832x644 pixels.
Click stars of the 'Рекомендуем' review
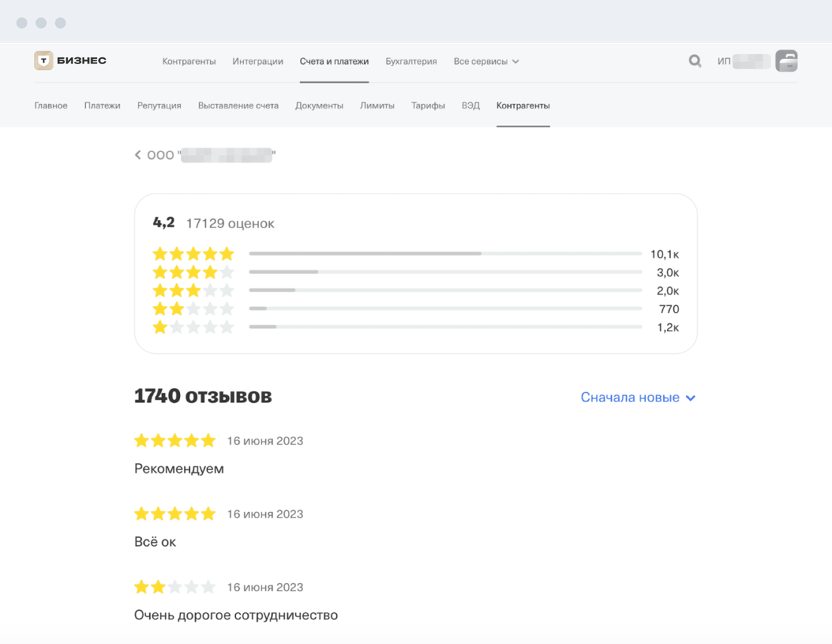pyautogui.click(x=175, y=441)
